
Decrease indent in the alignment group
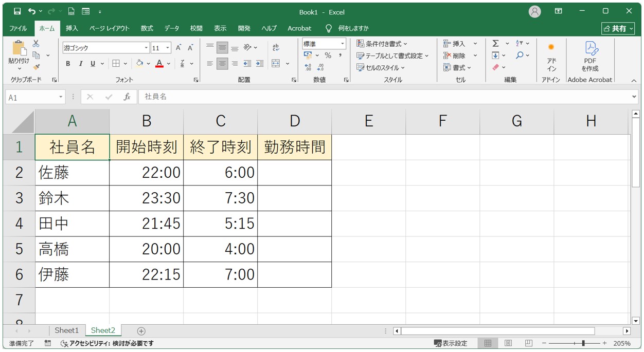click(x=247, y=64)
